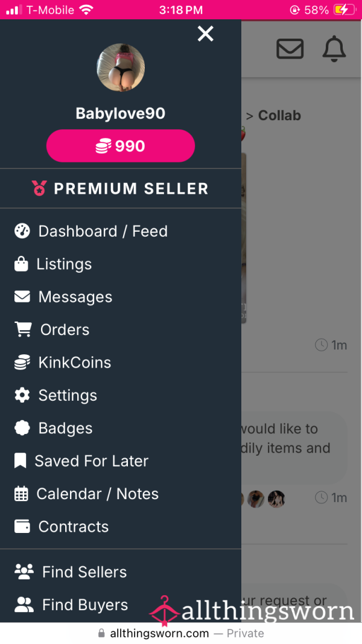362x644 pixels.
Task: Open Find Buyers page
Action: tap(121, 605)
